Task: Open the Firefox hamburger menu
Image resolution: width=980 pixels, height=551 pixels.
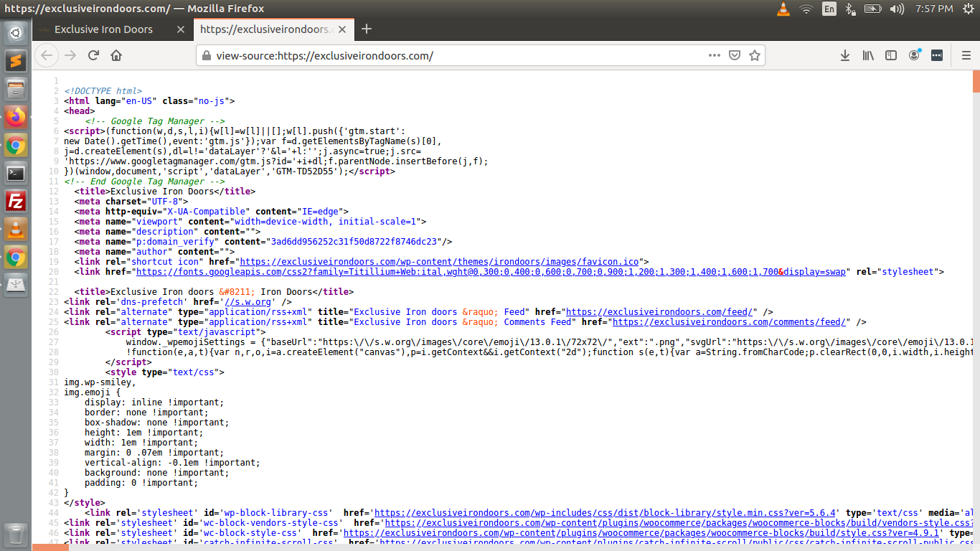Action: pos(966,55)
